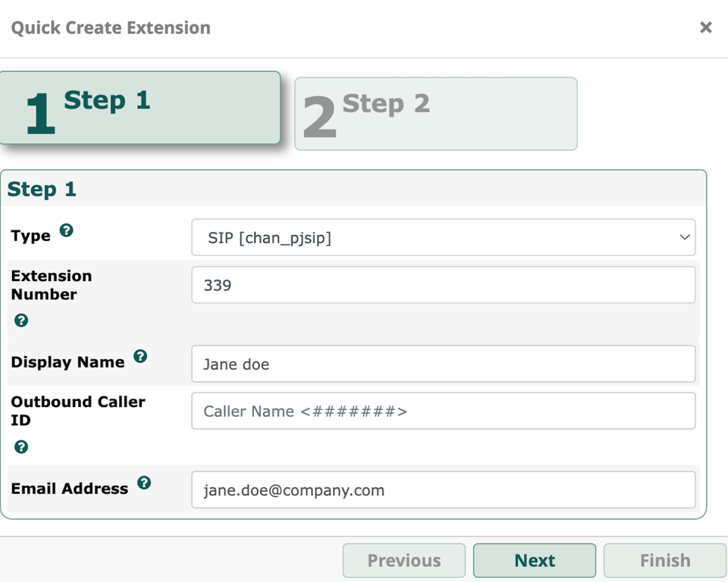The image size is (728, 582).
Task: Click the Finish button
Action: click(x=665, y=560)
